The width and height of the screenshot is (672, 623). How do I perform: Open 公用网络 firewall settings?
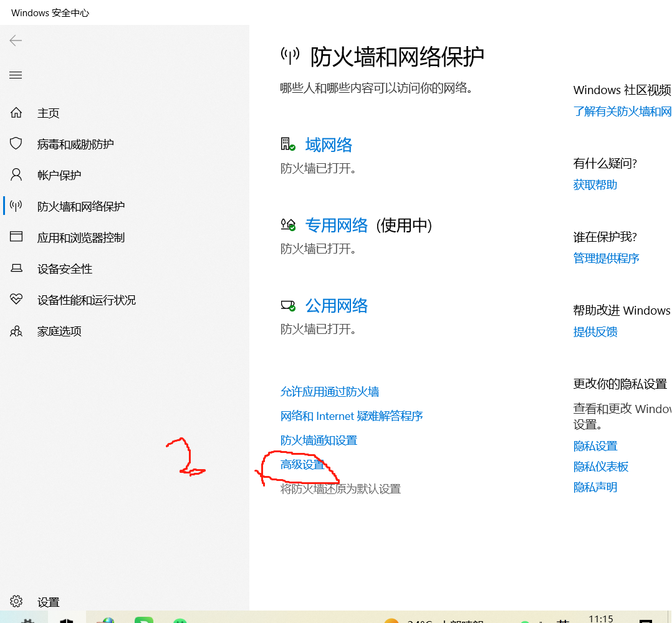[337, 306]
